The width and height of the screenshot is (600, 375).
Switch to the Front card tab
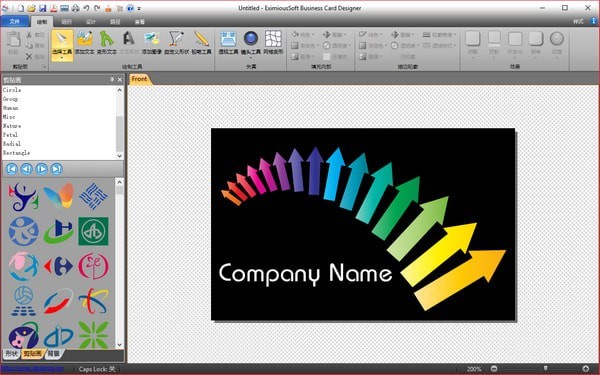(139, 79)
